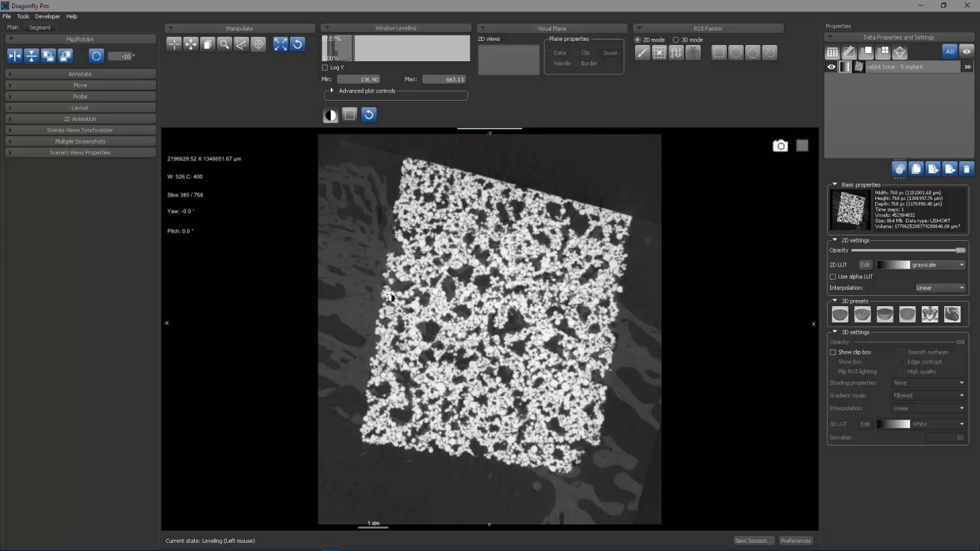980x551 pixels.
Task: Switch to the Segment tab
Action: coord(39,27)
